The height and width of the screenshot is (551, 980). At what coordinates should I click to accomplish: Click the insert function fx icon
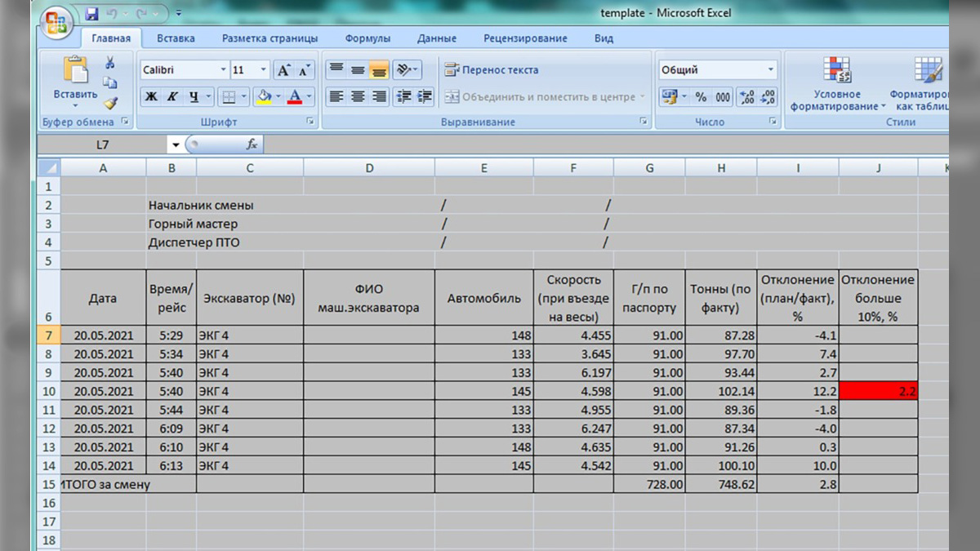(252, 144)
